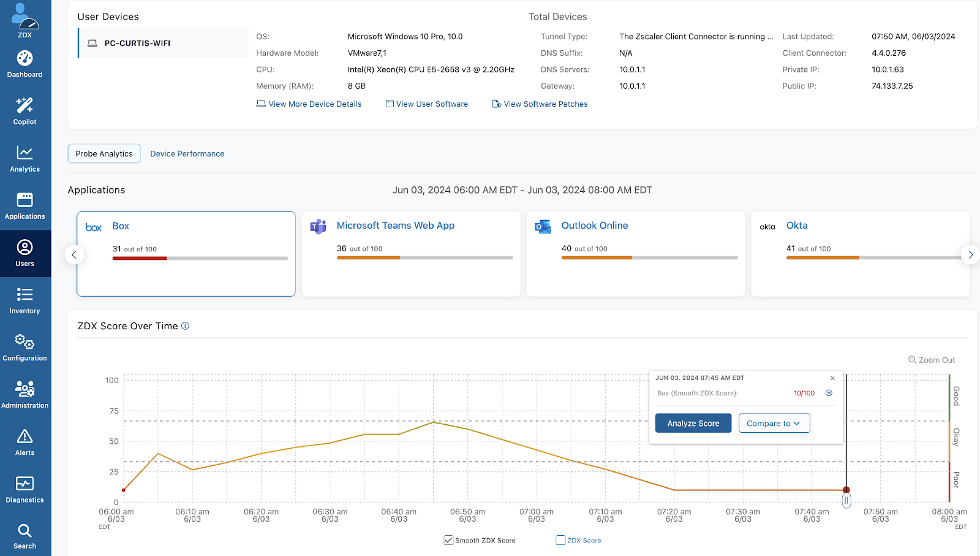This screenshot has height=556, width=980.
Task: Open the Box application link
Action: 121,226
